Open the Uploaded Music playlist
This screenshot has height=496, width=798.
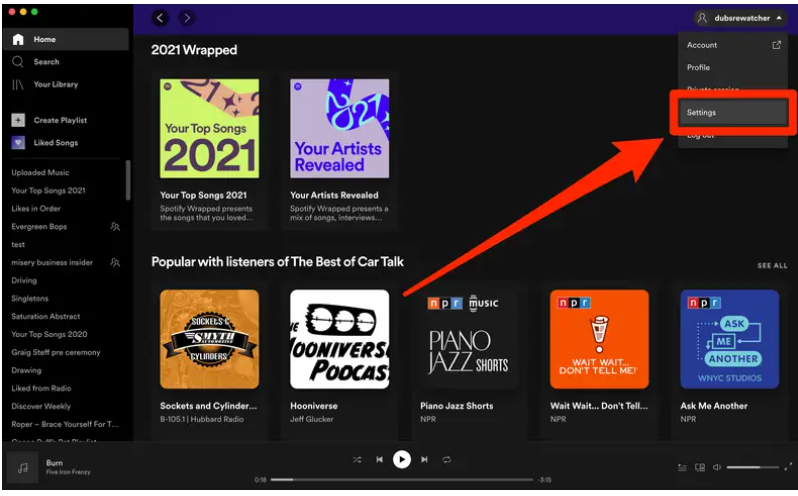click(x=40, y=172)
